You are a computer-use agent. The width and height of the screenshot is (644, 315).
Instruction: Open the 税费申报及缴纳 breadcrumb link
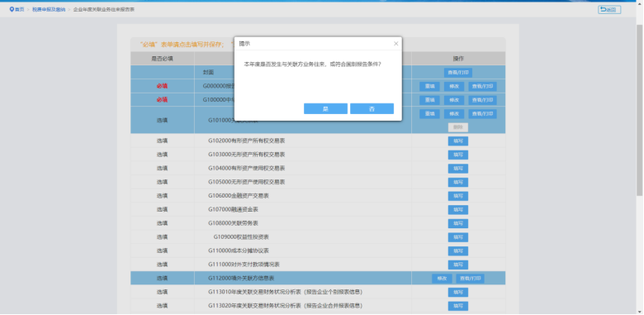(x=49, y=9)
